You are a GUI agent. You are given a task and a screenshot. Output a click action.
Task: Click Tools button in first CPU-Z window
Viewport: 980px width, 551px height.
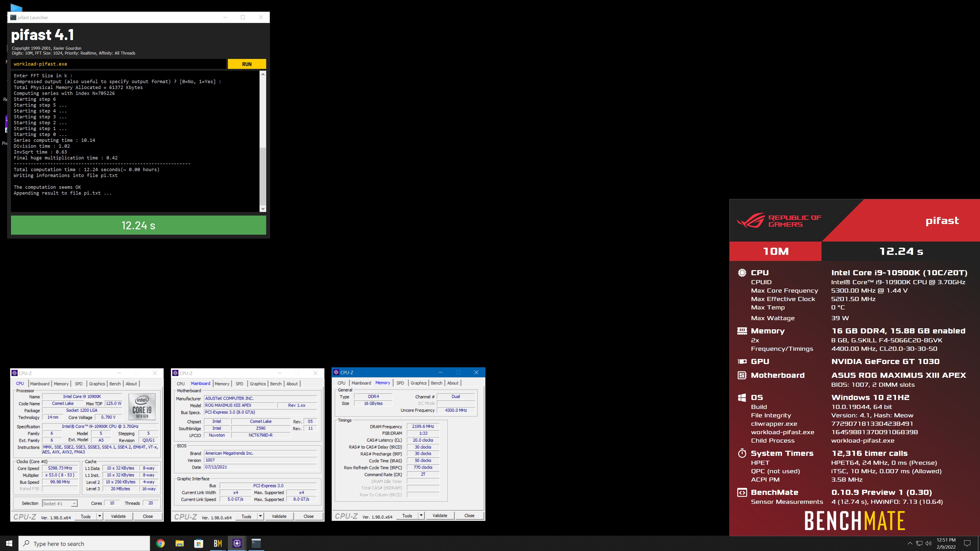tap(85, 516)
